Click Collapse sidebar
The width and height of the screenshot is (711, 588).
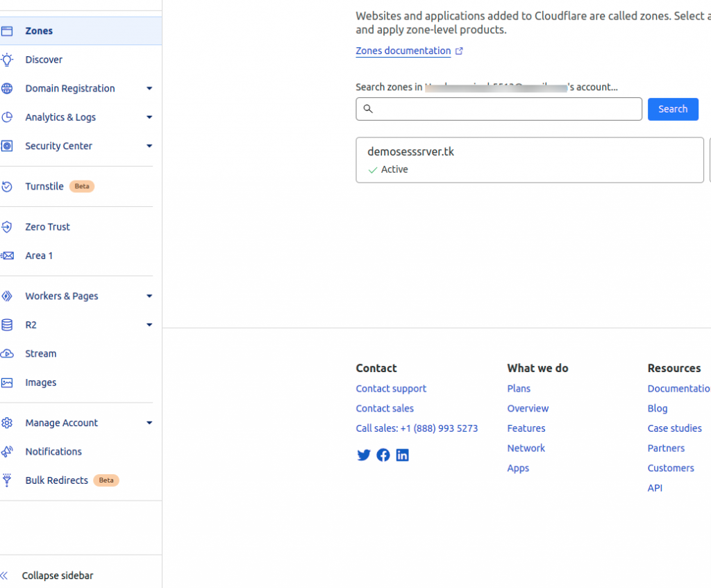[58, 576]
